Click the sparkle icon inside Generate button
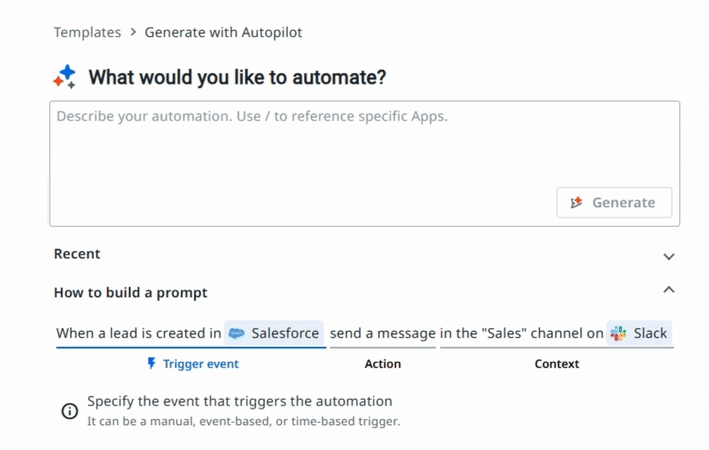 tap(577, 203)
